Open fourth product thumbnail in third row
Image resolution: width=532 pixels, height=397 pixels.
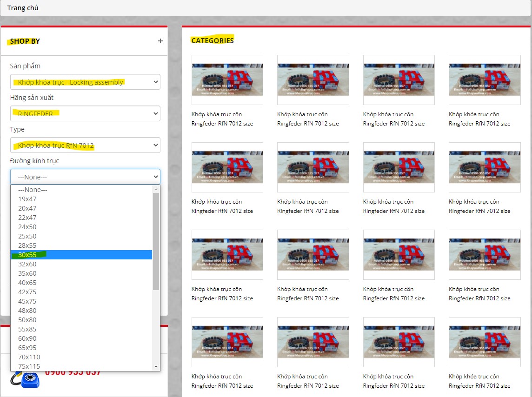click(485, 255)
